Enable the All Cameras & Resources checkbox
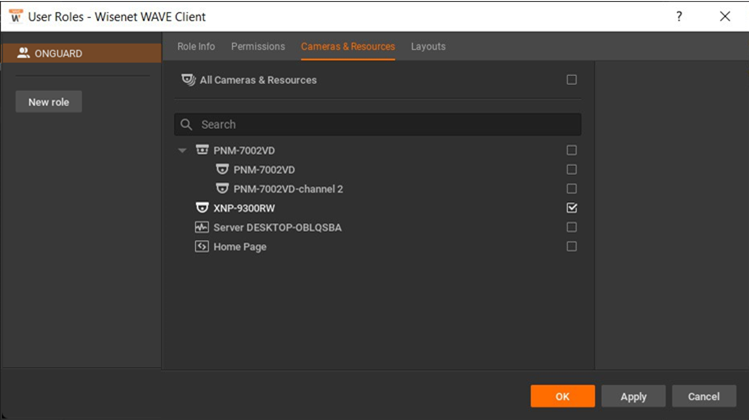 571,80
